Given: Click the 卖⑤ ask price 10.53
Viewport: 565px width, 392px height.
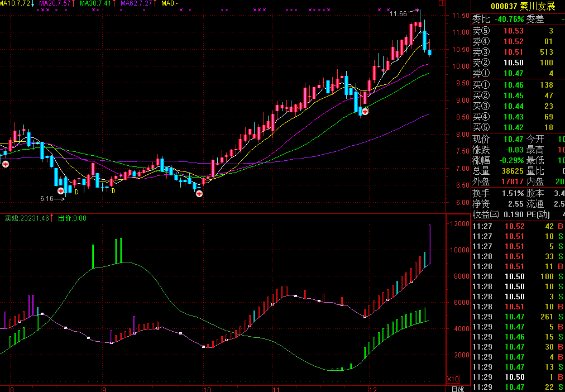Looking at the screenshot, I should tap(514, 31).
